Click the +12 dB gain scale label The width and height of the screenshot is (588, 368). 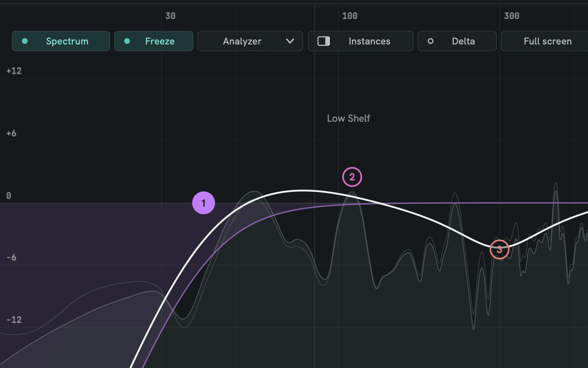click(x=14, y=71)
